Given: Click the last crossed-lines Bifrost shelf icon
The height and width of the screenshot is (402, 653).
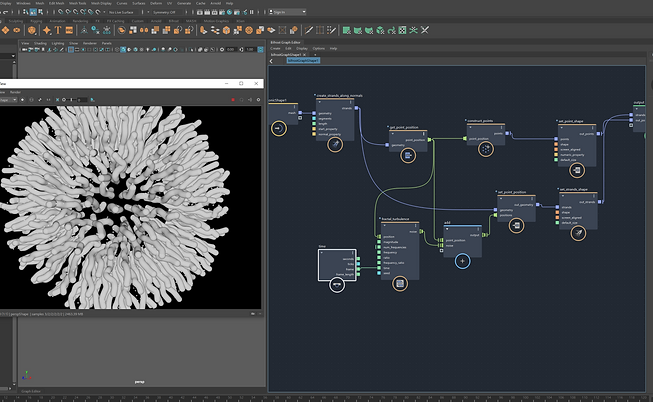Looking at the screenshot, I should click(425, 30).
